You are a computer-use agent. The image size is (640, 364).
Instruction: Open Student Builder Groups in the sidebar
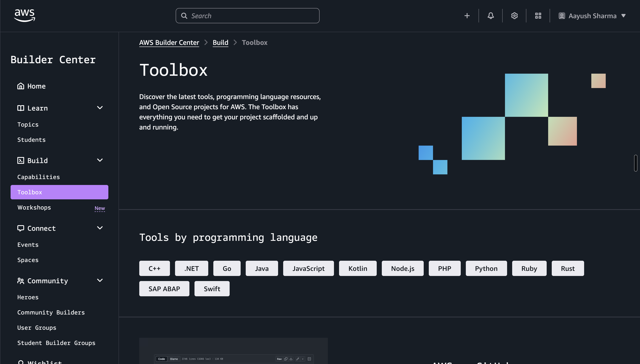[x=56, y=343]
